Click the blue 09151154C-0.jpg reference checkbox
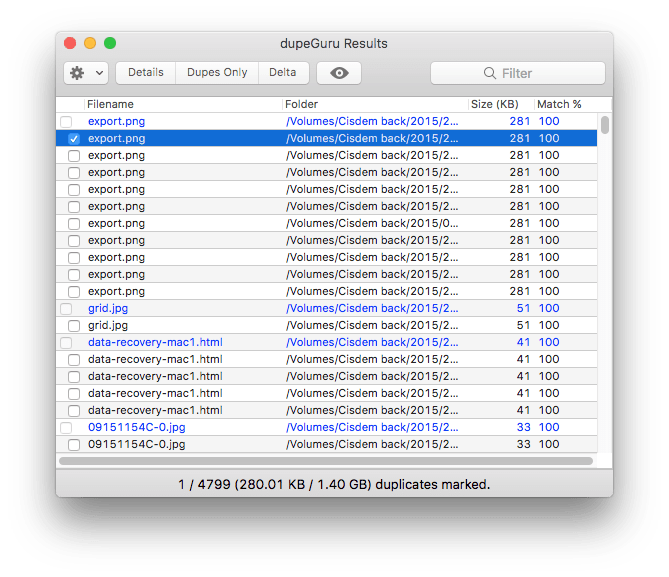Viewport: 669px width, 577px height. pos(66,428)
